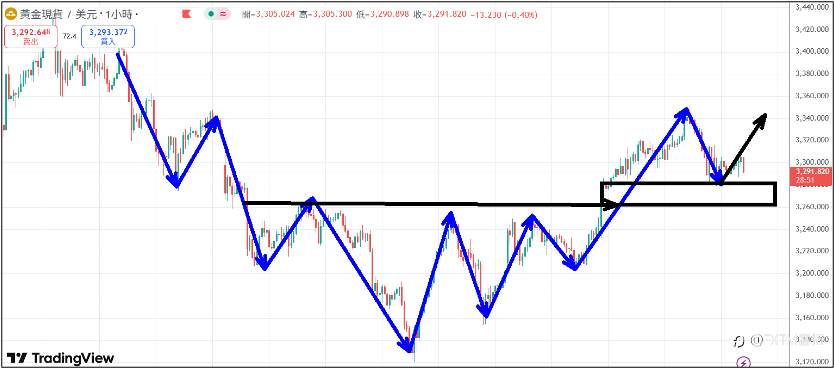Click the 3,440.000 price scale label
The image size is (834, 368).
[x=812, y=7]
